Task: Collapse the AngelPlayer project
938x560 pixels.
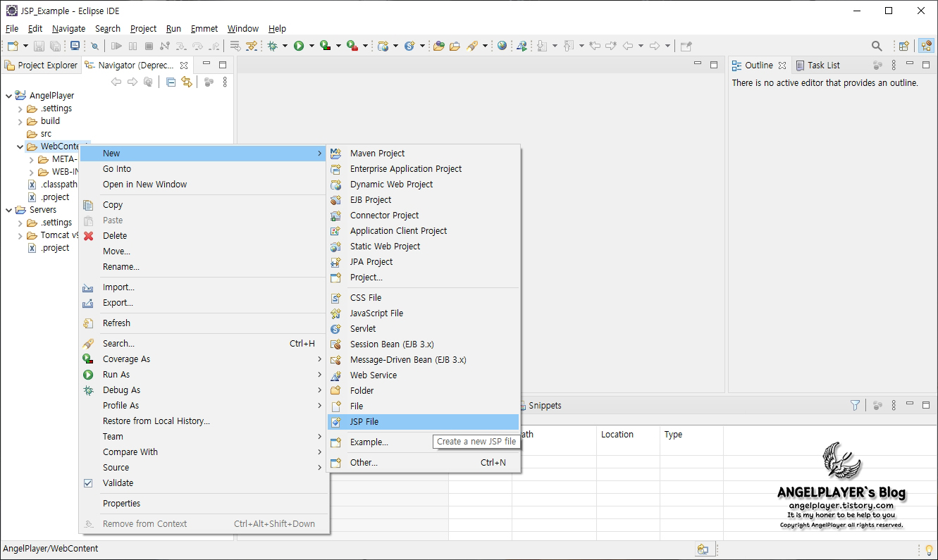Action: pyautogui.click(x=8, y=96)
